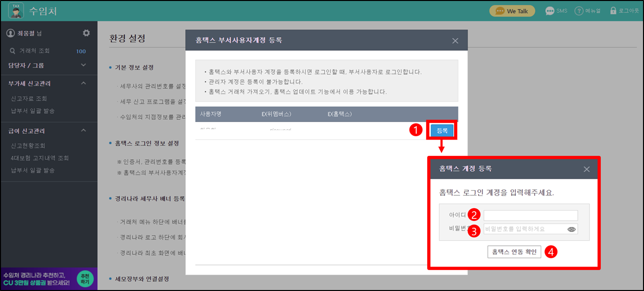Open 4대보험 고지내역 조회 menu item
The height and width of the screenshot is (291, 644).
[x=40, y=158]
